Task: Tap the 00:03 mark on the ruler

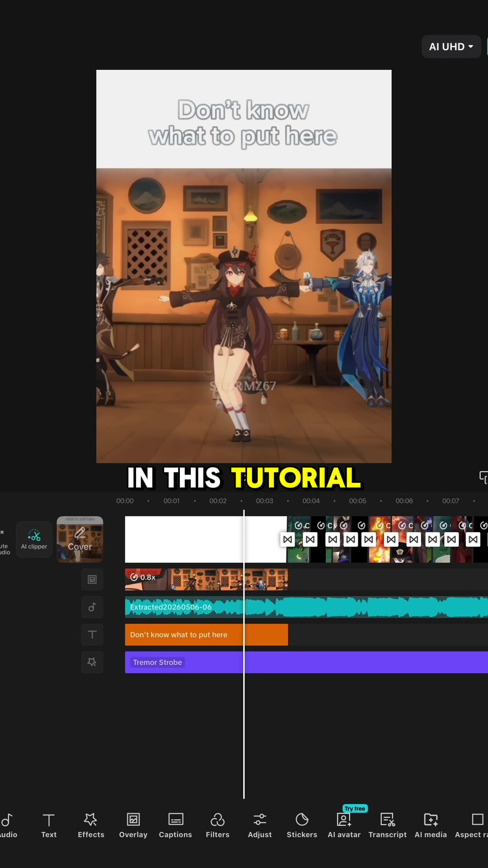Action: (x=264, y=501)
